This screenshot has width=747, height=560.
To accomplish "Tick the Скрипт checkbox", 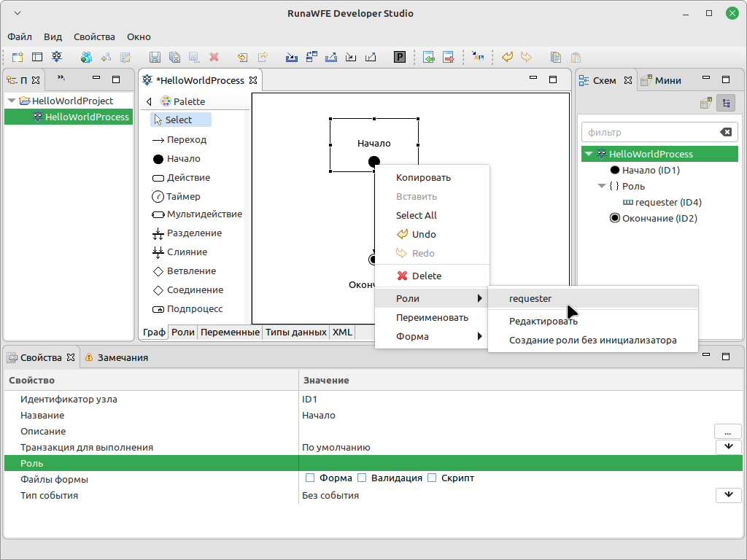I will (432, 478).
